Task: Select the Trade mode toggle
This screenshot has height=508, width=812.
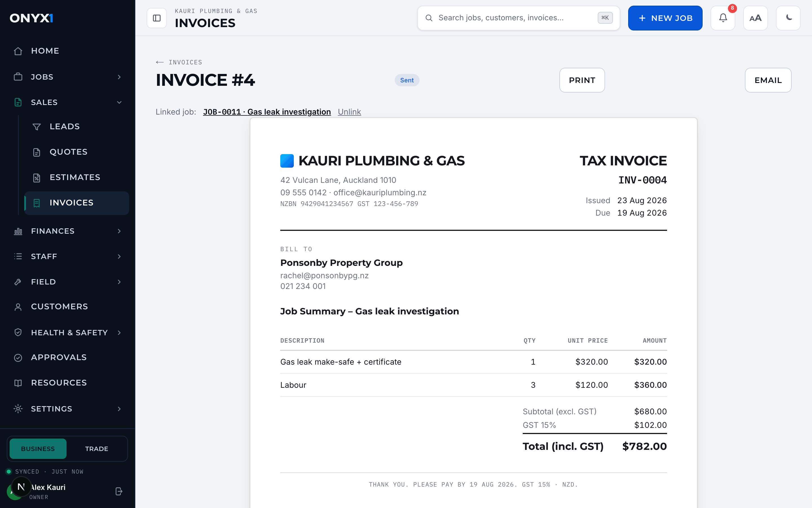Action: click(x=97, y=448)
